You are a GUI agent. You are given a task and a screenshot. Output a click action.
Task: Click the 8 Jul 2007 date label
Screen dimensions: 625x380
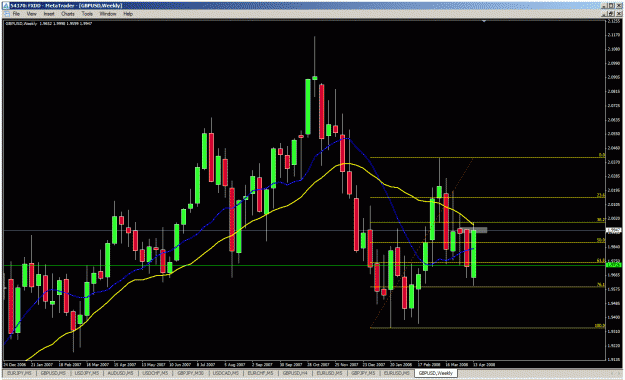[206, 364]
